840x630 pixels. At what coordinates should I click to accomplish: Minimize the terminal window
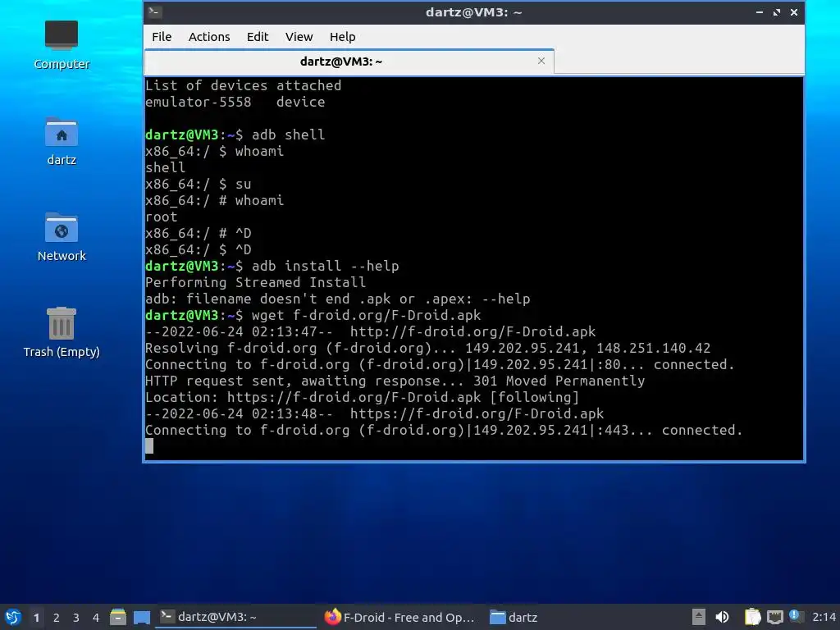click(759, 11)
